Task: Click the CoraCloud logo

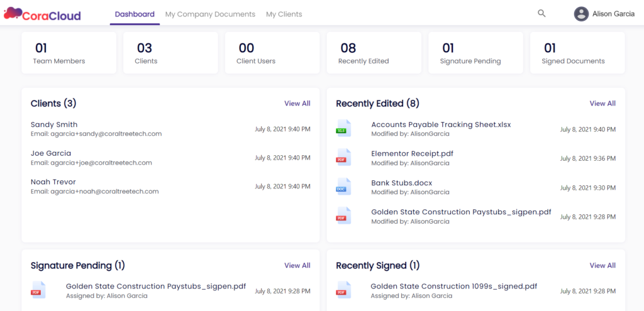Action: pyautogui.click(x=42, y=14)
